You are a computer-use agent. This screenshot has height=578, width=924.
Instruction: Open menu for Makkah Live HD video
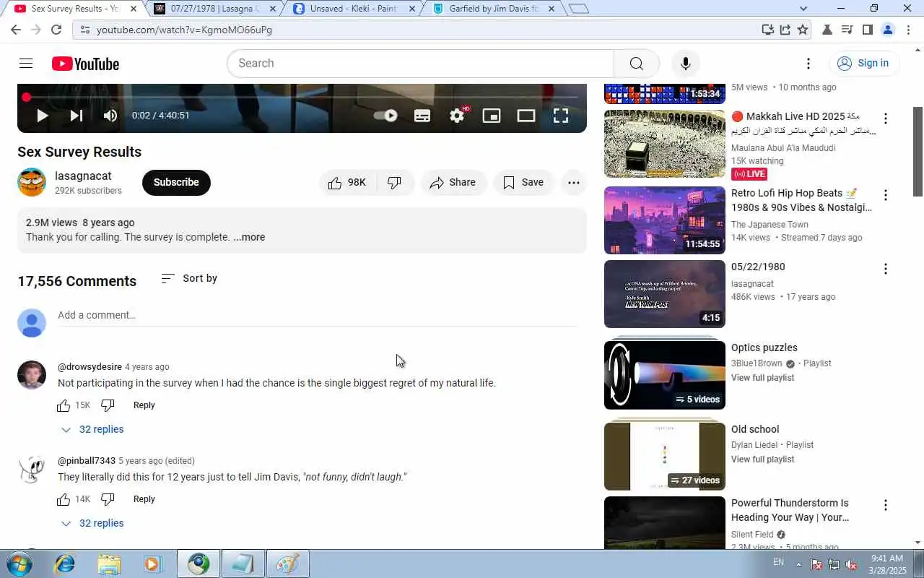(886, 118)
